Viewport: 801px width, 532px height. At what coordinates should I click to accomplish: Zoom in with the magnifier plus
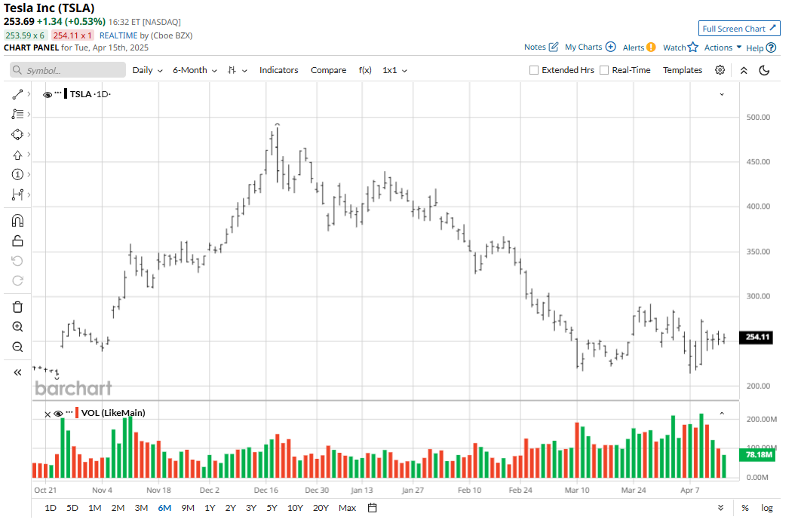click(x=17, y=327)
